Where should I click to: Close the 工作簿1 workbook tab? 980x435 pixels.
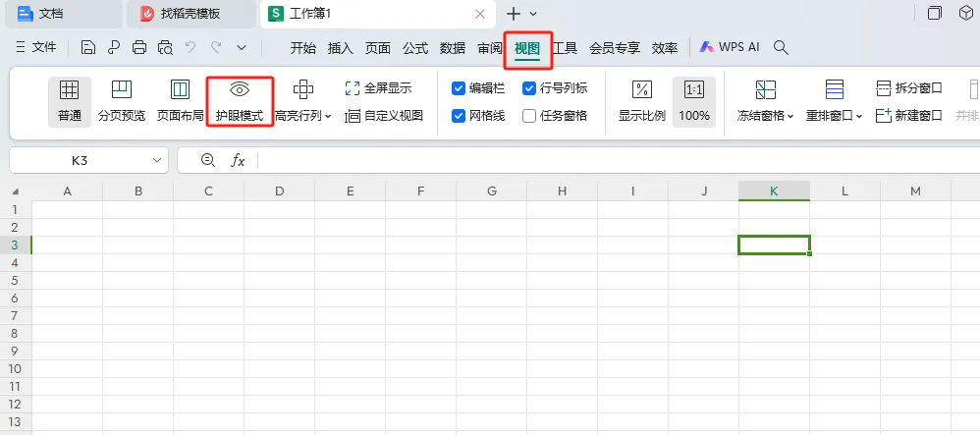(480, 14)
